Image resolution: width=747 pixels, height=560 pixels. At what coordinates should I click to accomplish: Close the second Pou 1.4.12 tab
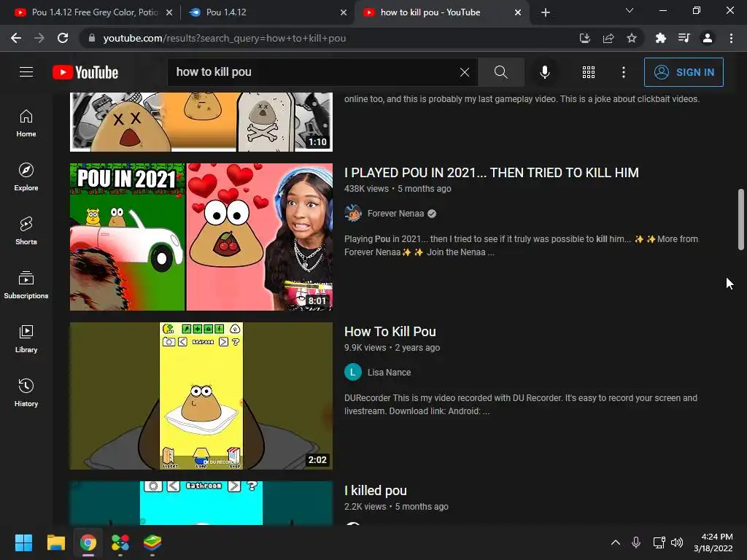[x=344, y=13]
